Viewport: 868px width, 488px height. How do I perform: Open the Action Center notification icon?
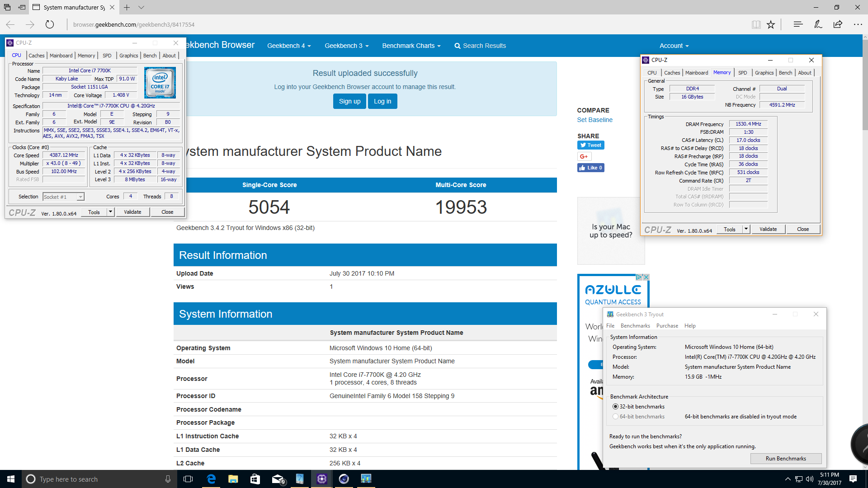tap(853, 479)
